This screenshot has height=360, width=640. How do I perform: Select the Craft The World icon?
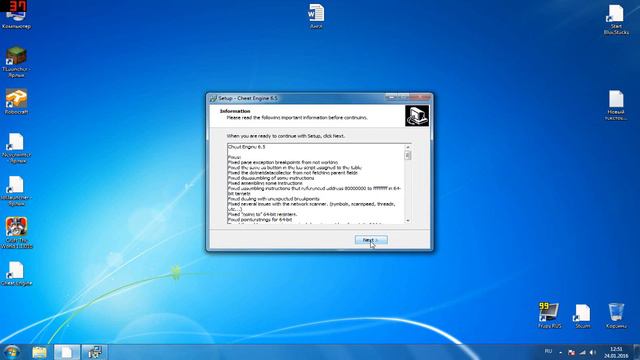16,233
